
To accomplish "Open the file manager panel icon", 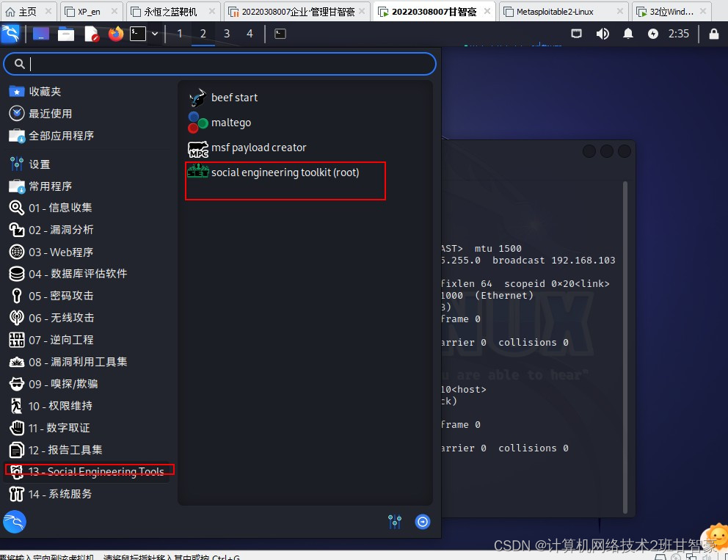I will coord(65,34).
